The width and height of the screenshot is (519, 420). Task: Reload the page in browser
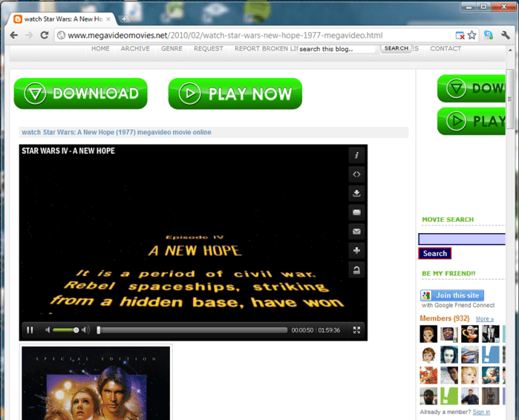(x=44, y=36)
